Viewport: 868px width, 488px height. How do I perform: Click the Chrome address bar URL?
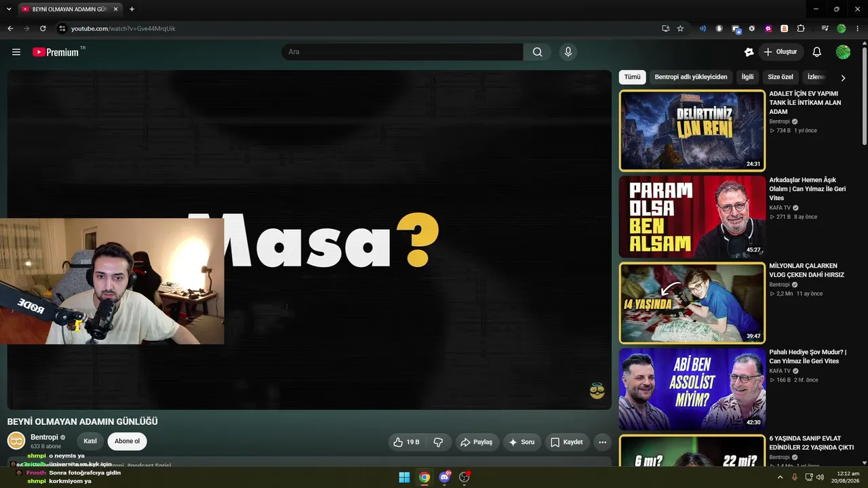[123, 28]
